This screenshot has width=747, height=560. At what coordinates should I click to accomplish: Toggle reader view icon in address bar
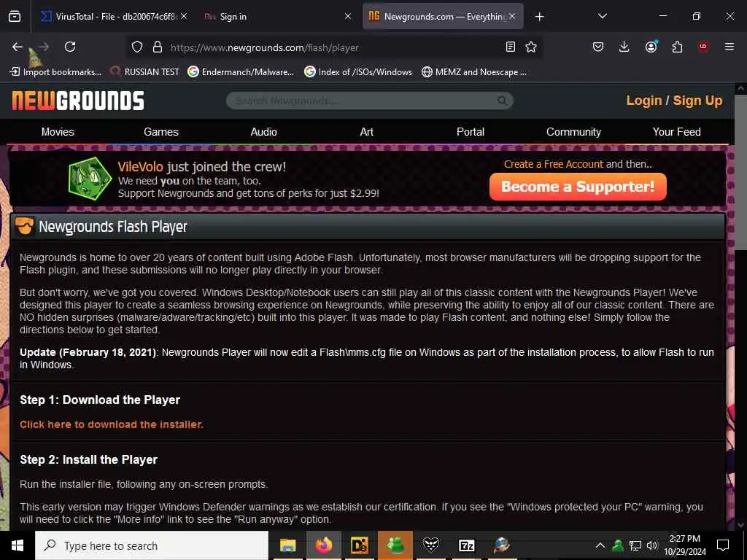coord(510,47)
